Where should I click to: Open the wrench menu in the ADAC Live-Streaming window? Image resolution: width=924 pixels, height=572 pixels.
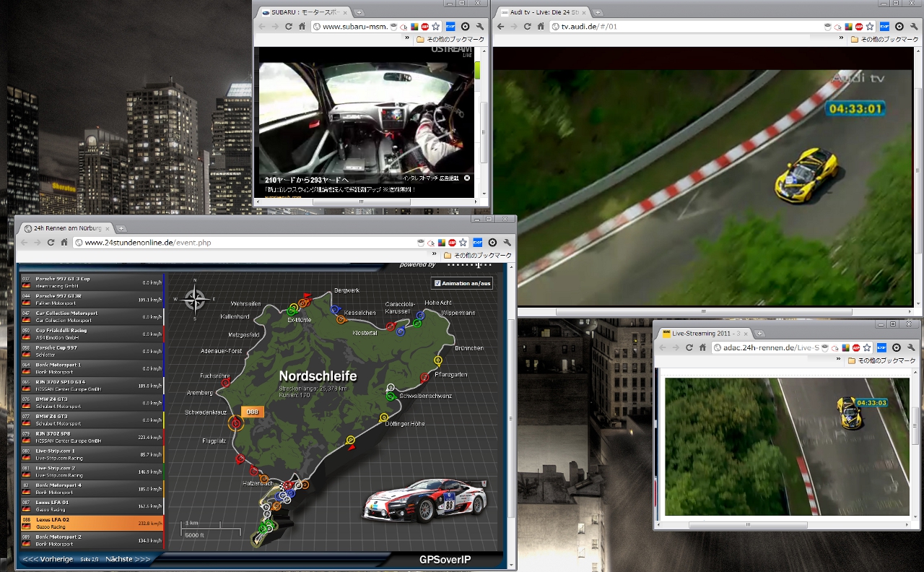912,347
